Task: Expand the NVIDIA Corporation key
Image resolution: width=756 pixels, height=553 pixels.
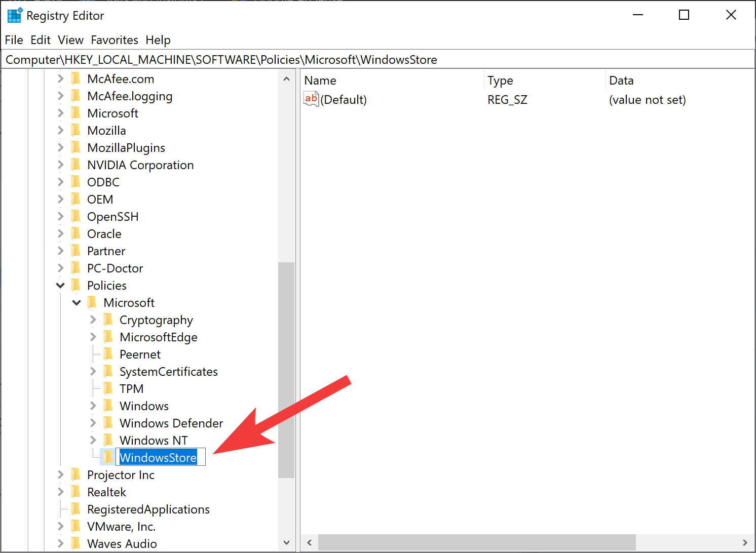Action: 60,165
